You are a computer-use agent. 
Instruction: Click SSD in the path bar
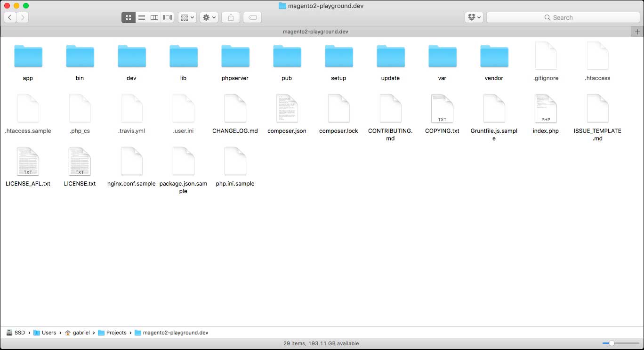tap(16, 333)
